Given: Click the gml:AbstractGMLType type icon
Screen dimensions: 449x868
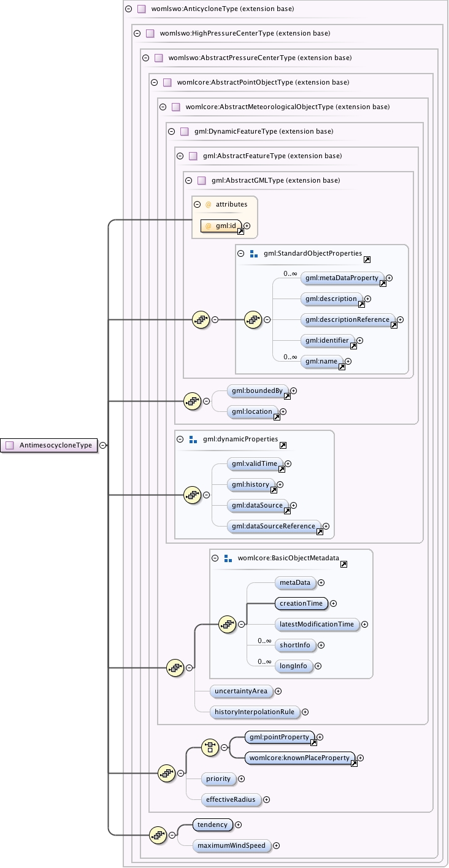Looking at the screenshot, I should [x=202, y=180].
